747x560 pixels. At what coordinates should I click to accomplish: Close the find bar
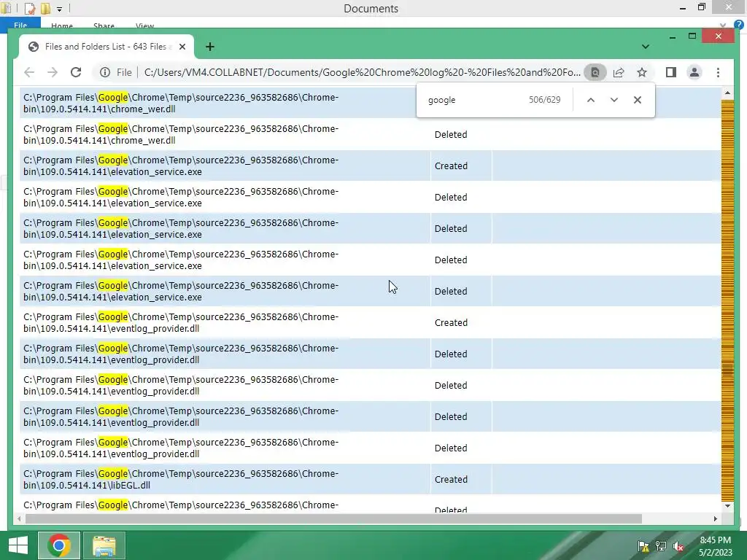(x=638, y=100)
